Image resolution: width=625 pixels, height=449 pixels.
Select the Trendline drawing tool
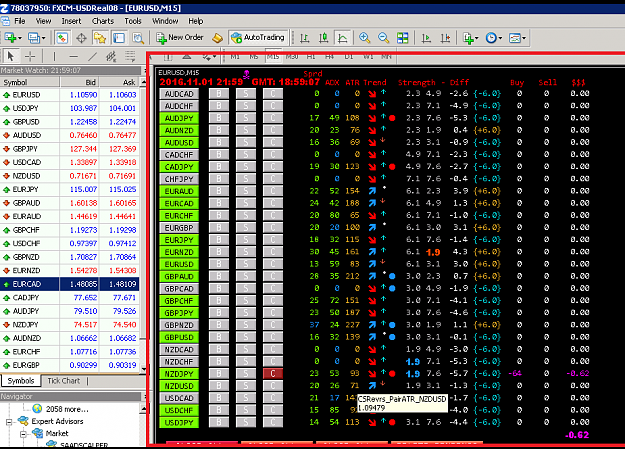click(x=92, y=56)
